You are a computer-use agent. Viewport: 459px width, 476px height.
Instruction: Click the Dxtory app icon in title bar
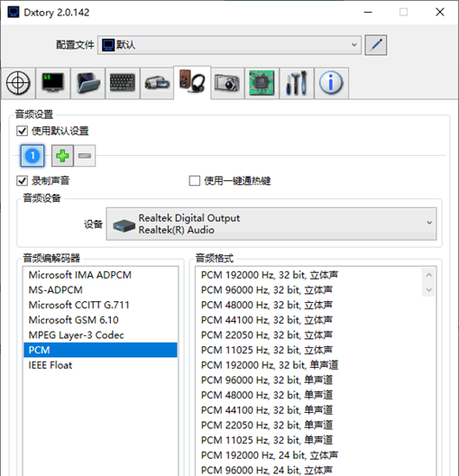(x=14, y=13)
